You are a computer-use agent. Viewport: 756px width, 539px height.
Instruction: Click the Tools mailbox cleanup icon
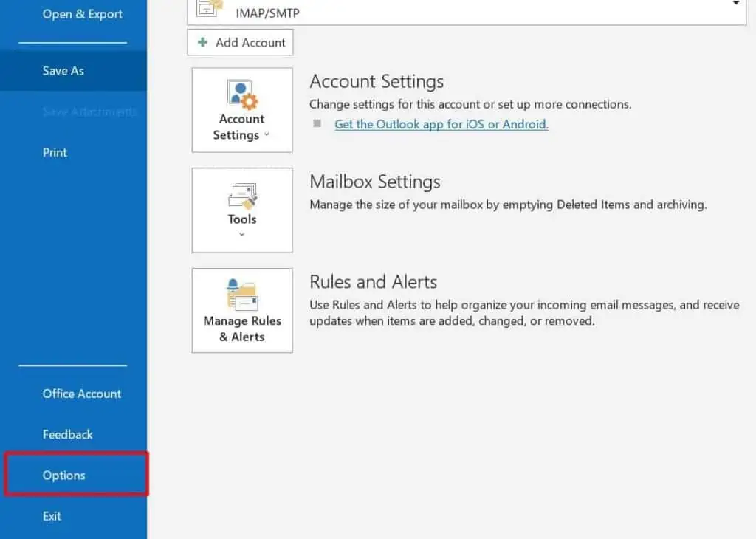pos(242,196)
